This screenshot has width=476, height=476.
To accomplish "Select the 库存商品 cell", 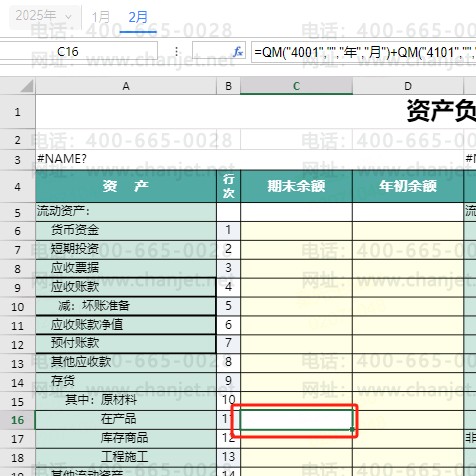I will [x=126, y=439].
